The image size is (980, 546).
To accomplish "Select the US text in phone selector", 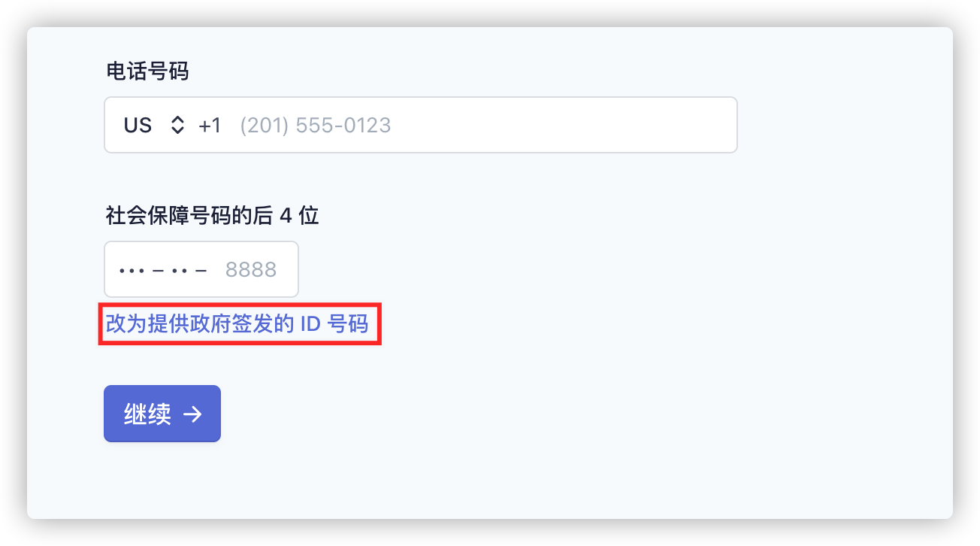I will (138, 125).
